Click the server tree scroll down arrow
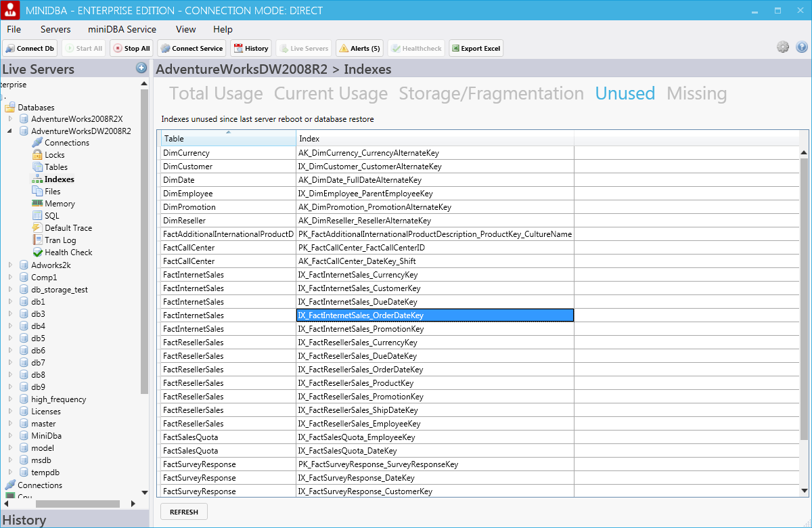This screenshot has height=528, width=812. 144,492
